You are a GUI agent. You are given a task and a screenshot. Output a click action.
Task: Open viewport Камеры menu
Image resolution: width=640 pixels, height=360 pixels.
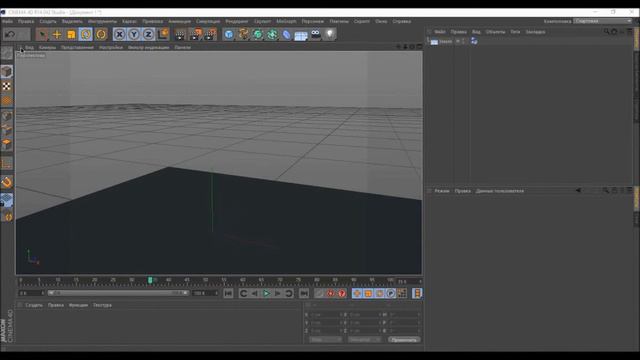47,47
